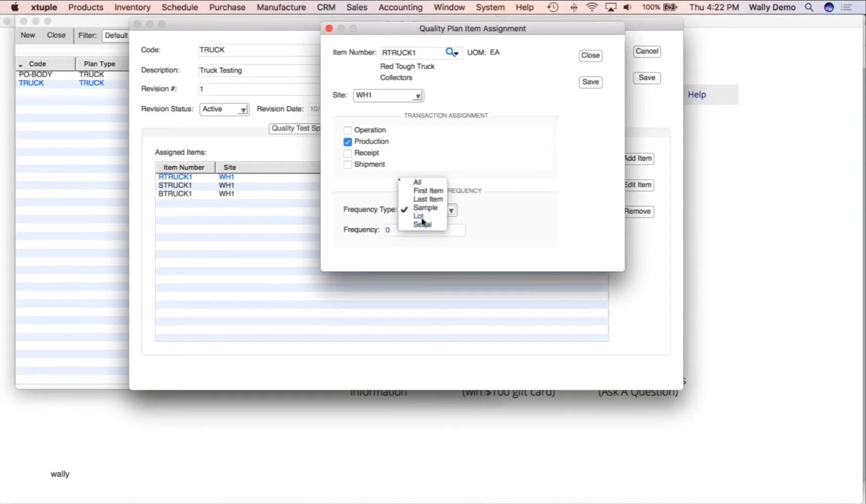Open the Site WH1 dropdown
This screenshot has width=866, height=504.
coord(389,96)
